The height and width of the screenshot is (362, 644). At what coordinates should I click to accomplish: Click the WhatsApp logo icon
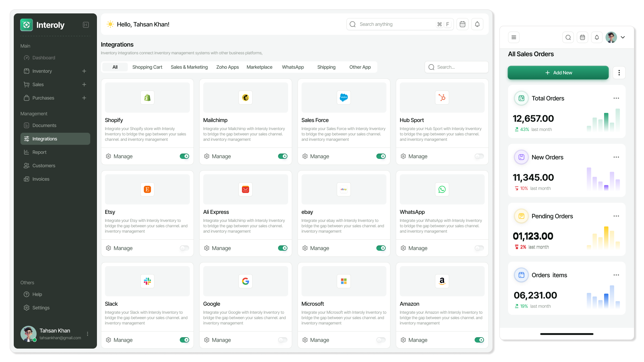click(442, 189)
